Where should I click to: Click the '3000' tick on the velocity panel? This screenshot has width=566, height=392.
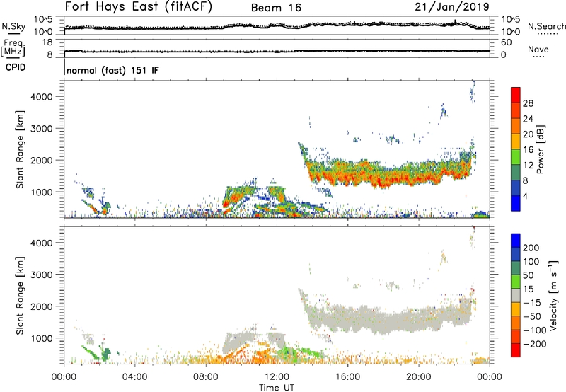[41, 275]
